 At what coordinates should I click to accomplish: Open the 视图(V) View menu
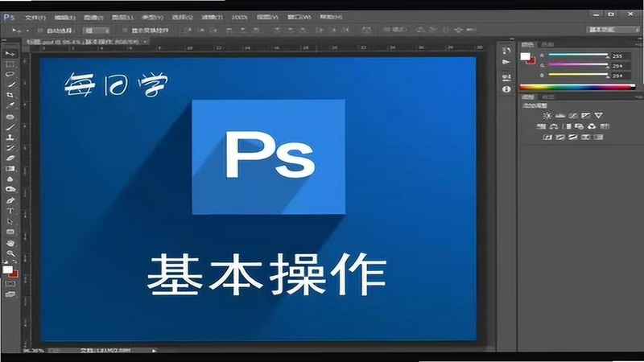[267, 17]
